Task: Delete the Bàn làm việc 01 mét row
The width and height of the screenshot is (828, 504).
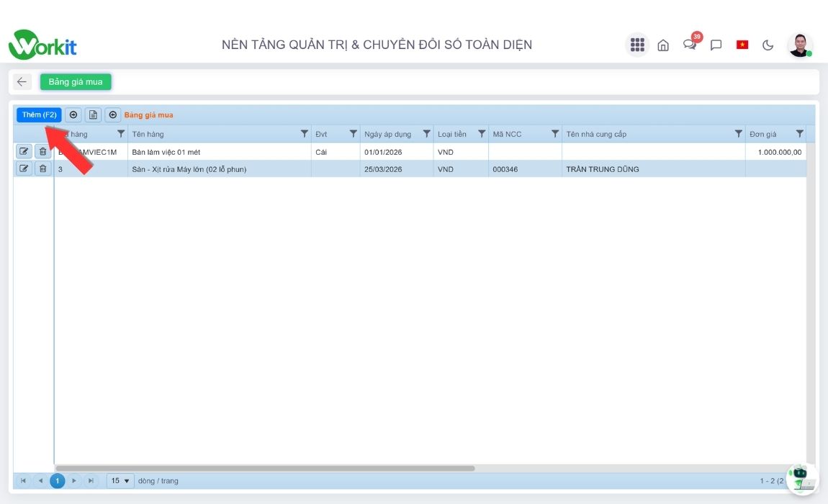Action: pyautogui.click(x=42, y=151)
